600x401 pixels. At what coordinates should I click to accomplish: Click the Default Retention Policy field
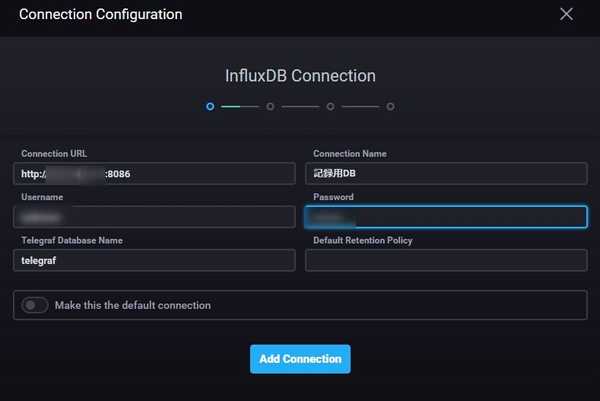(446, 261)
